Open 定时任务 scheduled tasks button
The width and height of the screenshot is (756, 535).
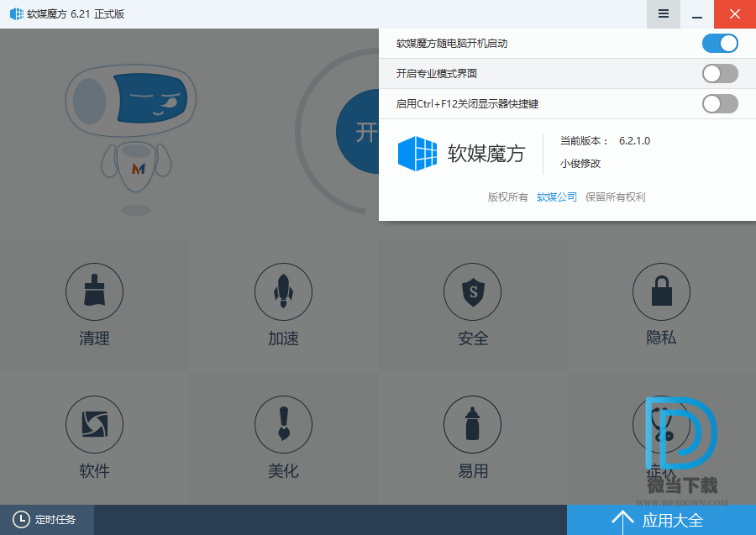[47, 520]
